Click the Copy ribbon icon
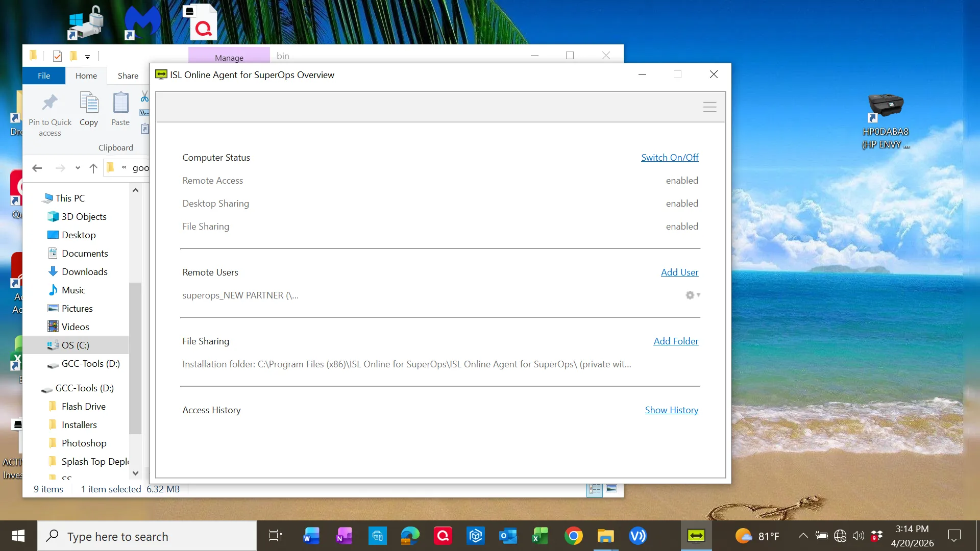980x551 pixels. click(x=89, y=104)
